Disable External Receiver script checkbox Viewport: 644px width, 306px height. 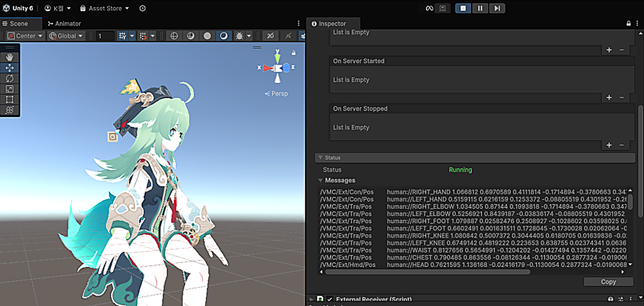[330, 299]
